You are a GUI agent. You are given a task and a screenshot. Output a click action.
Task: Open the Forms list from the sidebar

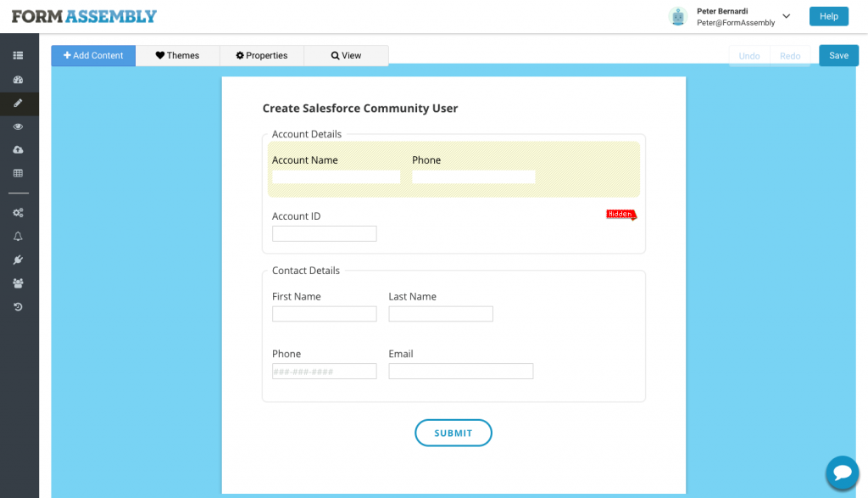coord(19,54)
